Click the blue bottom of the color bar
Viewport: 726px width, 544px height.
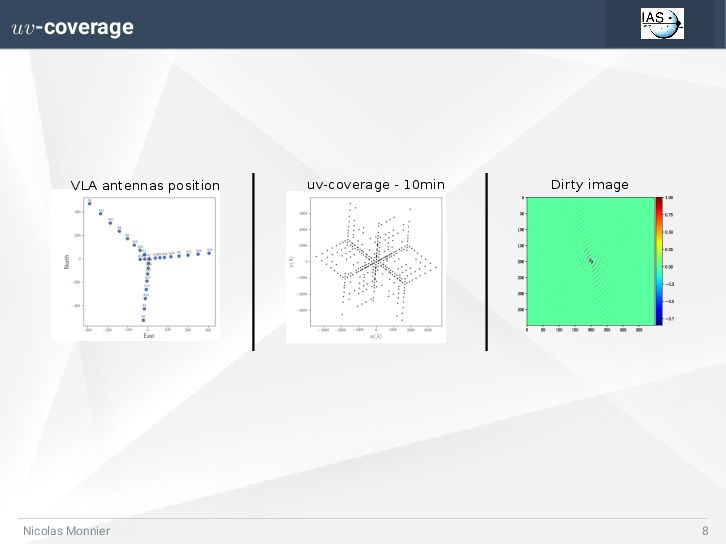[x=659, y=318]
